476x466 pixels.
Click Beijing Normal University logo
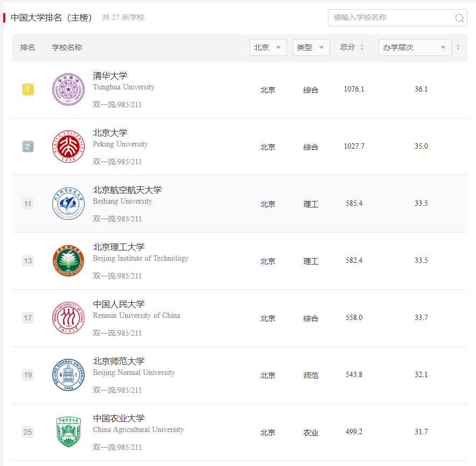[68, 375]
